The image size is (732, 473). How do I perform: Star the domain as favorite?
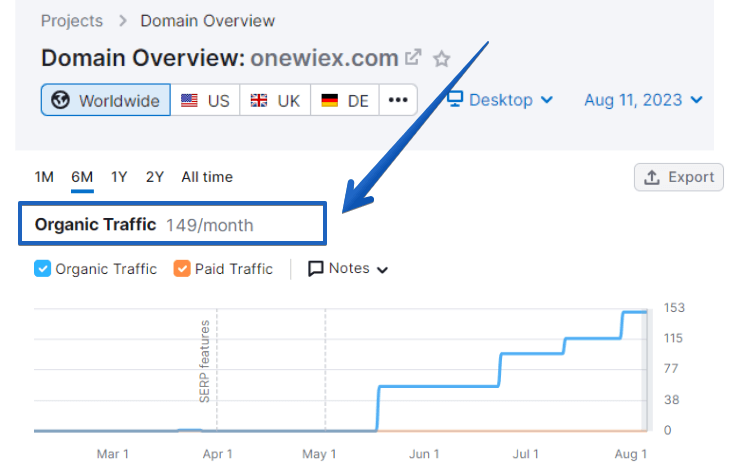pos(441,59)
